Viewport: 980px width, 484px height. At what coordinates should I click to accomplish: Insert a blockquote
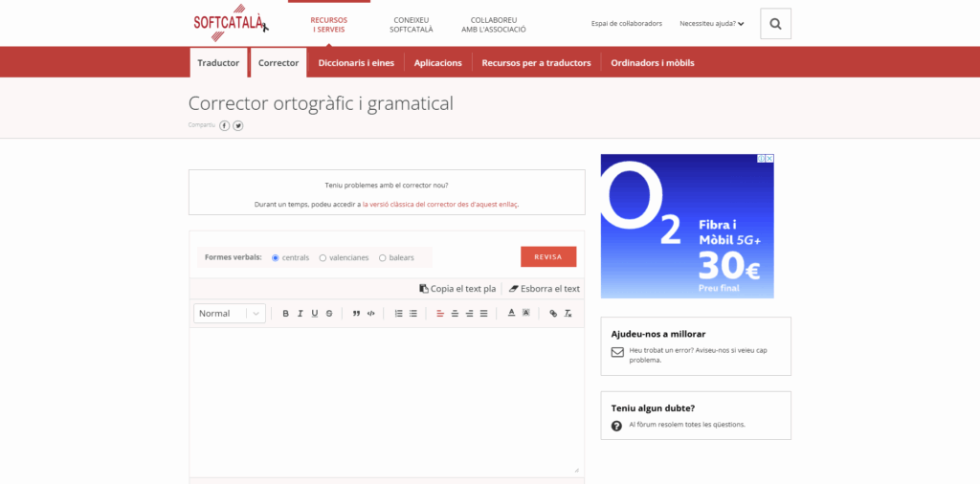click(356, 314)
